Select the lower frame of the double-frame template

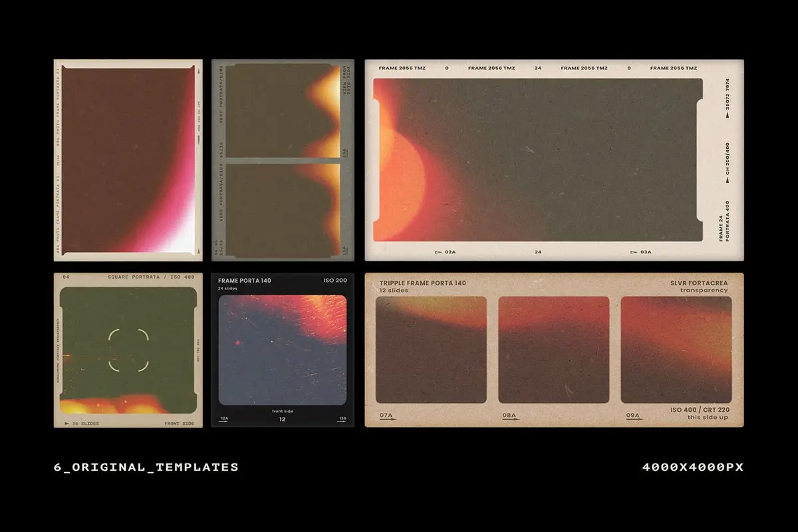283,209
